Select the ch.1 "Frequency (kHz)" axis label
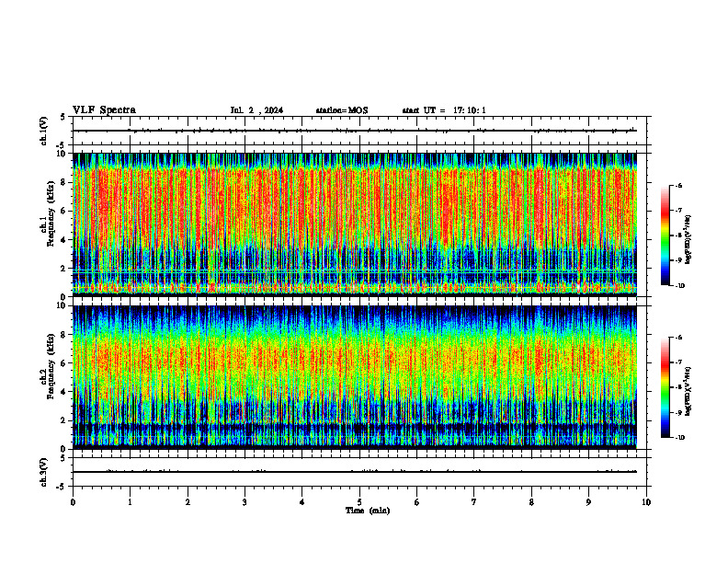Screen dimensions: 728x563 51,214
